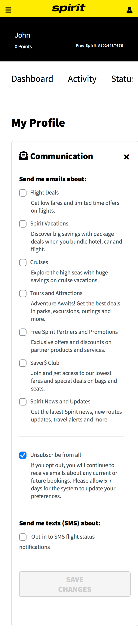Viewport: 138px width, 644px height.
Task: Collapse the Communication section with X
Action: click(x=126, y=157)
